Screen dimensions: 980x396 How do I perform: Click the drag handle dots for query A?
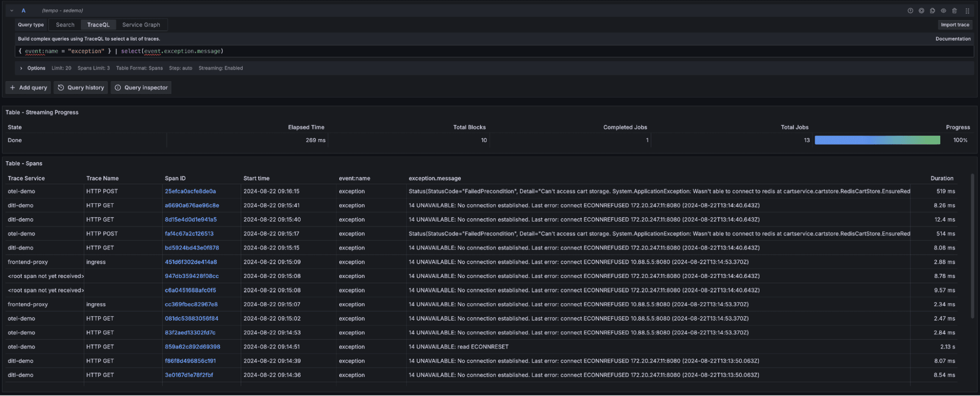pos(967,11)
